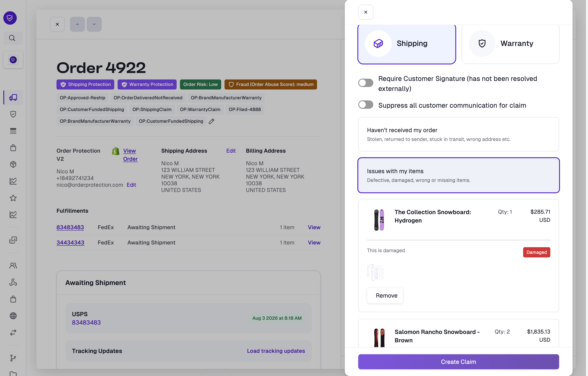
Task: Click the Shipping Protection badge
Action: click(85, 84)
